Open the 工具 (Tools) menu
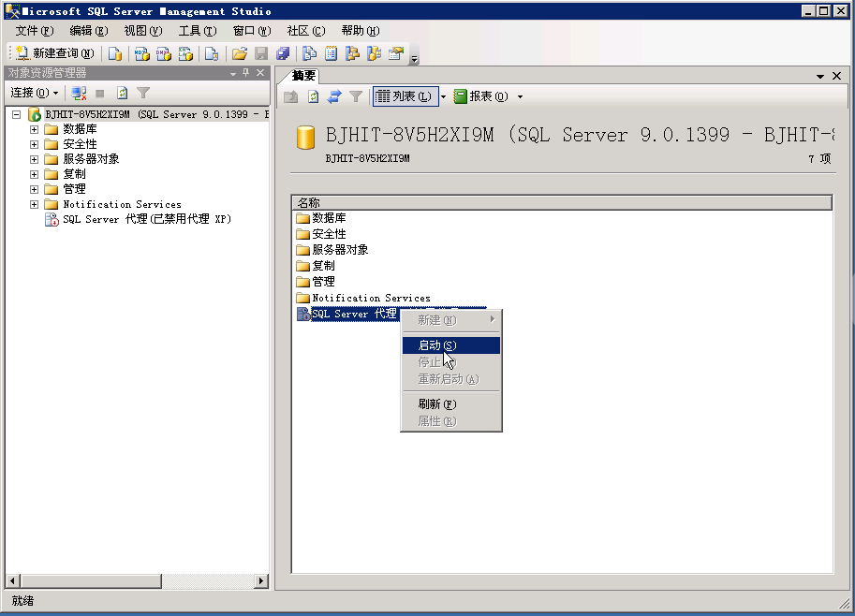 [x=198, y=31]
